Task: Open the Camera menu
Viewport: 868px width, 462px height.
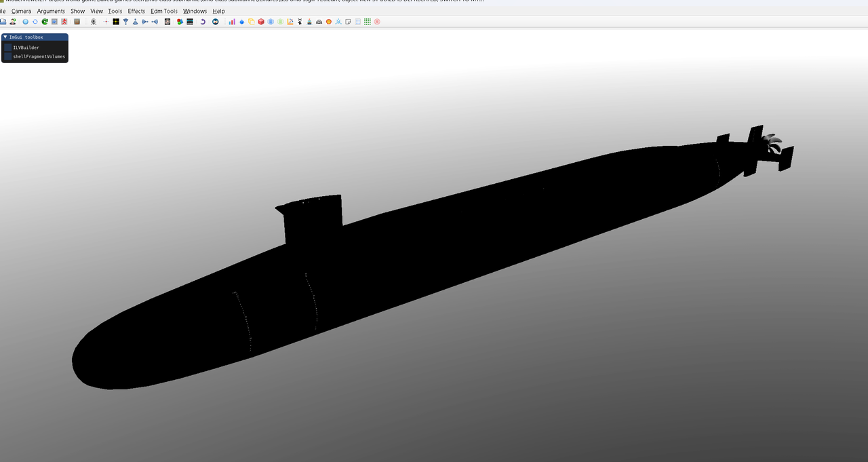Action: pyautogui.click(x=21, y=11)
